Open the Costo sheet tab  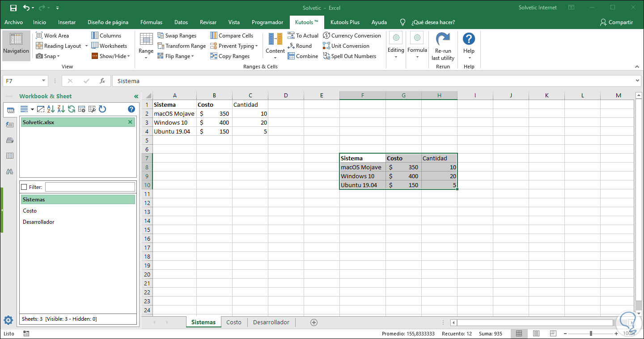(233, 322)
